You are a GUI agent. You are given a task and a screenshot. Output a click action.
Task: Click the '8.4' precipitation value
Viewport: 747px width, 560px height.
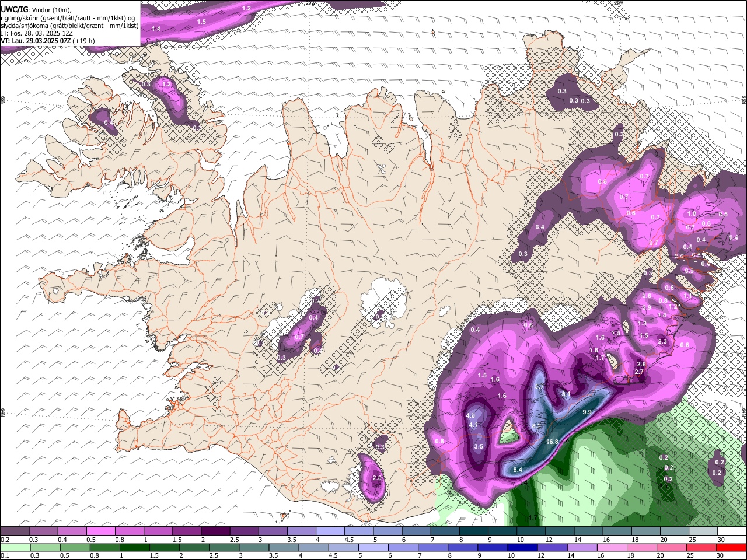point(518,470)
